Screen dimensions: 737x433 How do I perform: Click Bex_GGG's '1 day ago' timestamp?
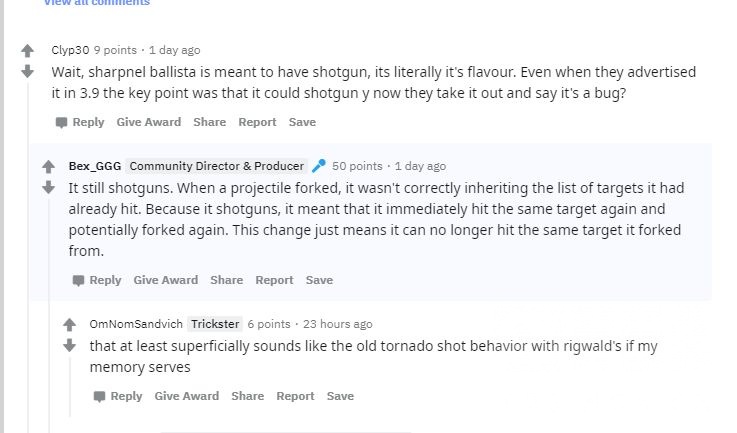(x=420, y=166)
